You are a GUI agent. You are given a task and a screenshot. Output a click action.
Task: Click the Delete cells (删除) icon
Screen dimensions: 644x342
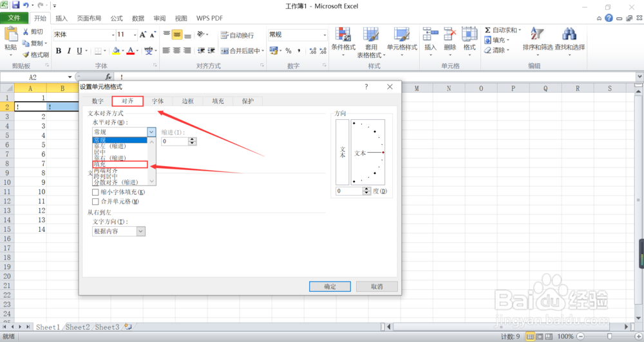(450, 35)
